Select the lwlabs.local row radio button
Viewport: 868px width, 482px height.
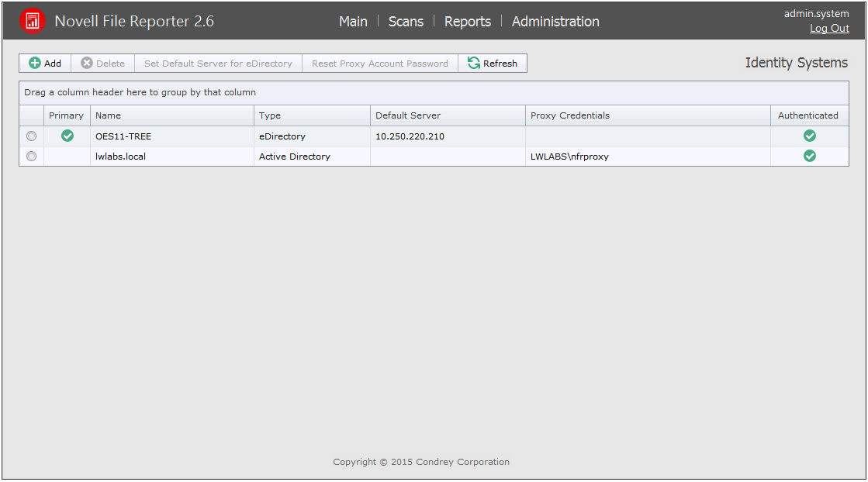[32, 157]
